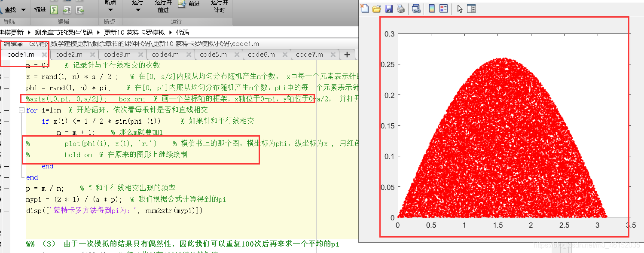
Task: Close the code3.m editor tab
Action: click(140, 55)
